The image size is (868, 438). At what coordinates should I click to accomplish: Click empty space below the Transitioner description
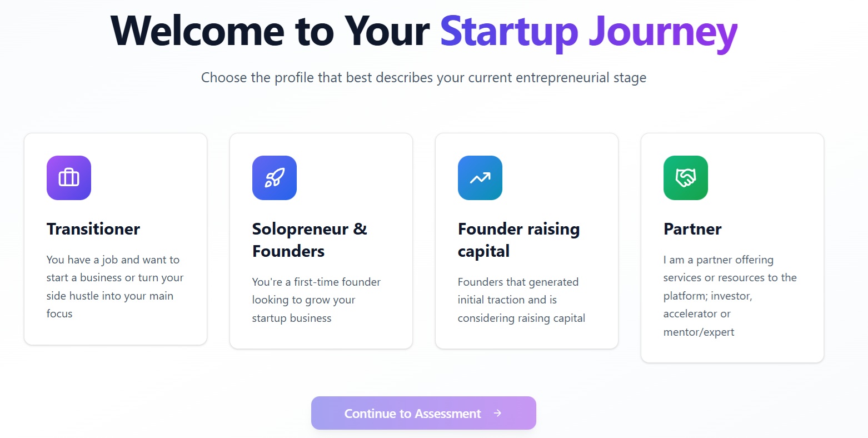tap(116, 332)
